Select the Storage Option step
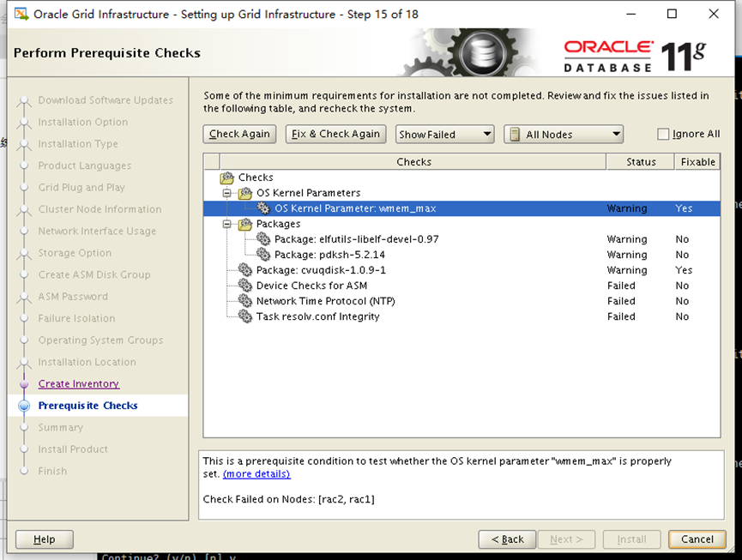 [x=75, y=253]
